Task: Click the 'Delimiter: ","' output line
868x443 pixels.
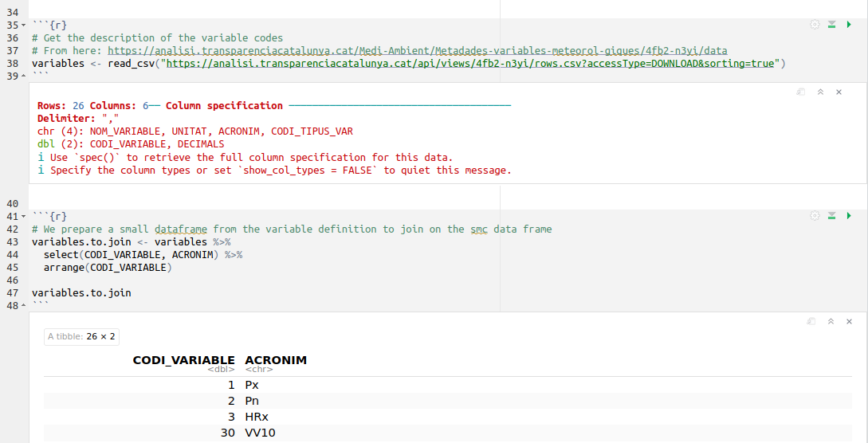Action: click(x=78, y=119)
